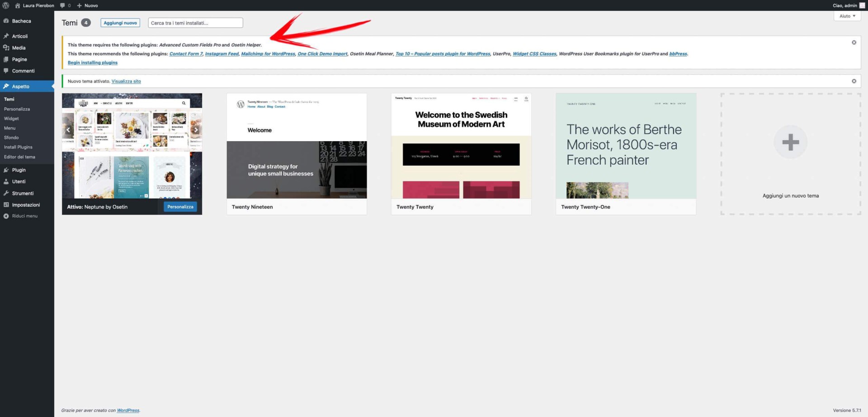Open the Temi submenu item
This screenshot has width=868, height=417.
9,99
